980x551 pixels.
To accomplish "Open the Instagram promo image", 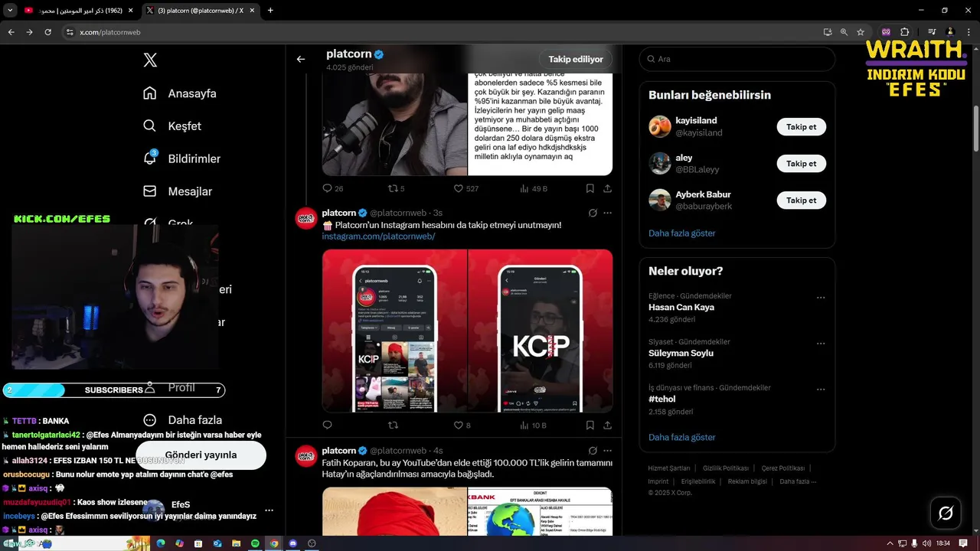I will click(x=467, y=331).
